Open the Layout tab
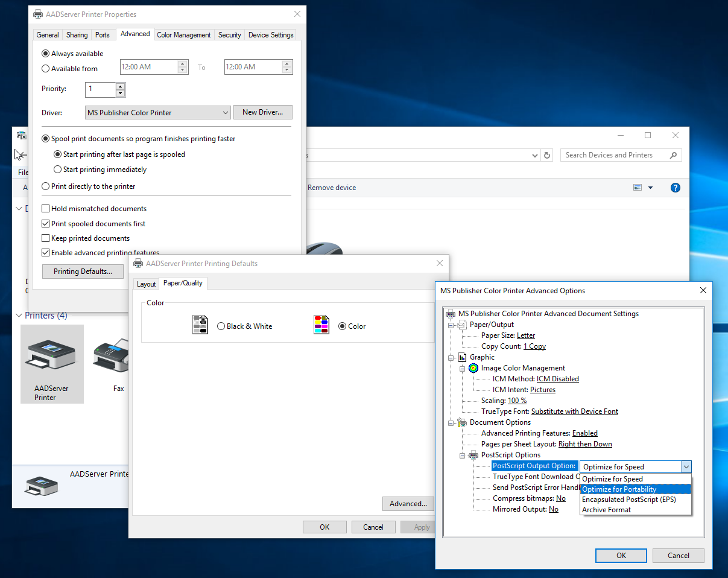The width and height of the screenshot is (728, 578). point(146,284)
